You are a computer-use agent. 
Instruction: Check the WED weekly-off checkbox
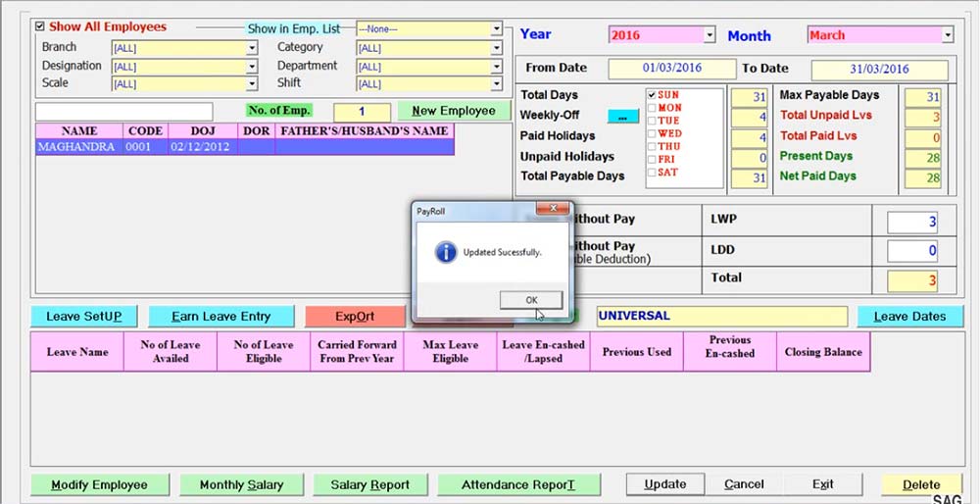(x=652, y=133)
